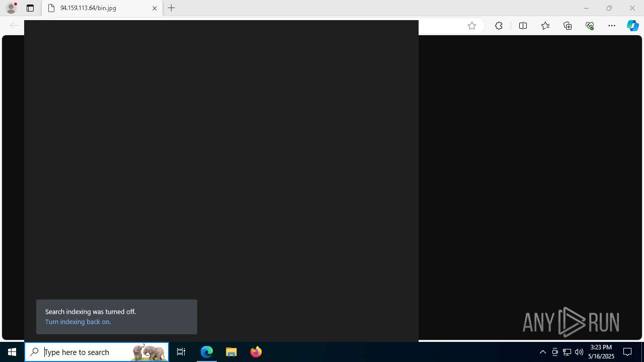The image size is (644, 362).
Task: Close the bin.jpg browser tab
Action: pos(154,8)
